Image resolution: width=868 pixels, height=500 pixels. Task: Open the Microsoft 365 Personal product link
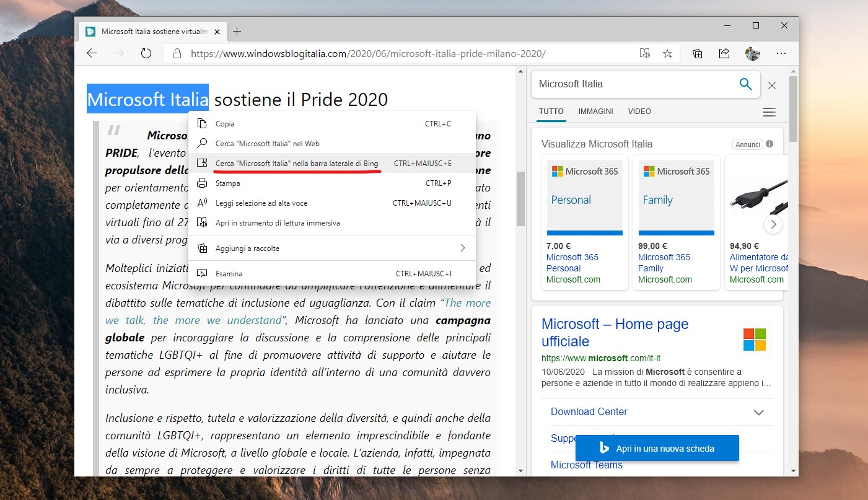click(x=572, y=263)
